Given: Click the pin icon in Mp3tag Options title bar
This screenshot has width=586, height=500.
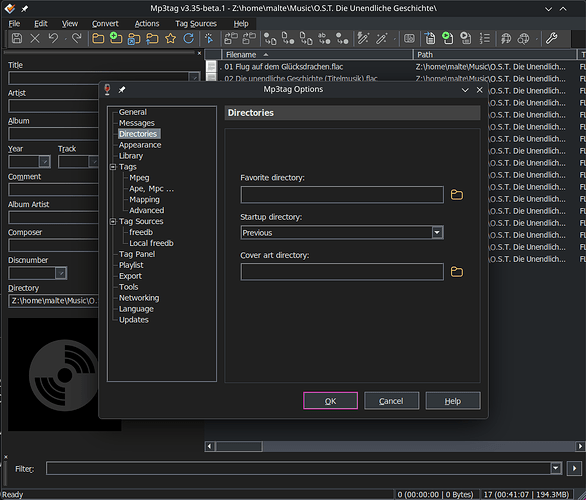Looking at the screenshot, I should (122, 89).
